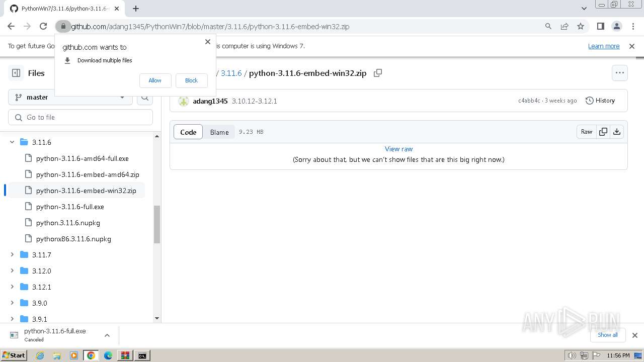This screenshot has height=362, width=644.
Task: Open site information lock icon
Action: click(63, 26)
